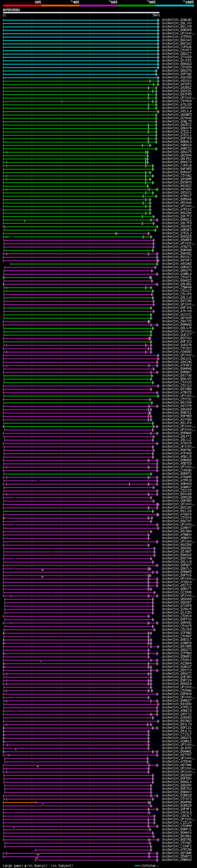This screenshot has height=868, width=197.
Task: Select hit label UniRef100_Q9LSJ6
Action: [x=177, y=297]
